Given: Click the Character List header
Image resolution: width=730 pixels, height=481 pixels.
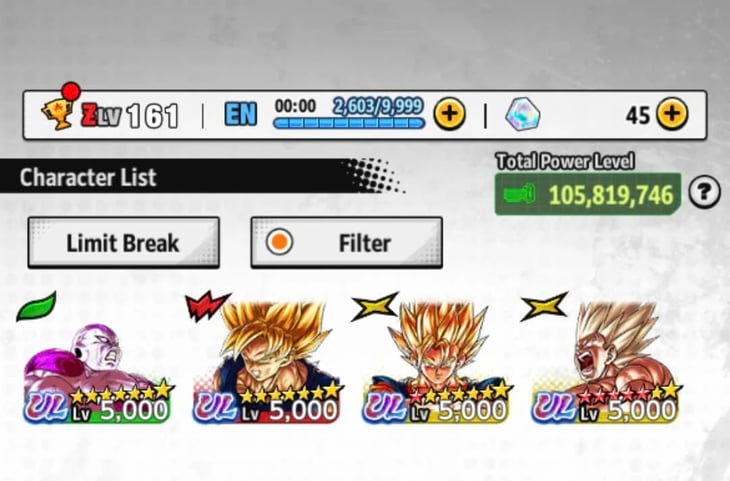Looking at the screenshot, I should tap(88, 177).
